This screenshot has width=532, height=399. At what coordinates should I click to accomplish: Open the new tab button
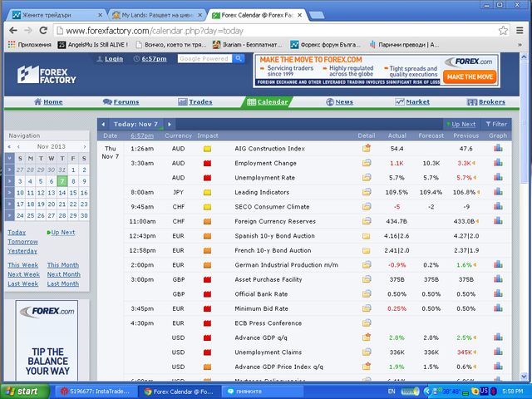pyautogui.click(x=317, y=15)
